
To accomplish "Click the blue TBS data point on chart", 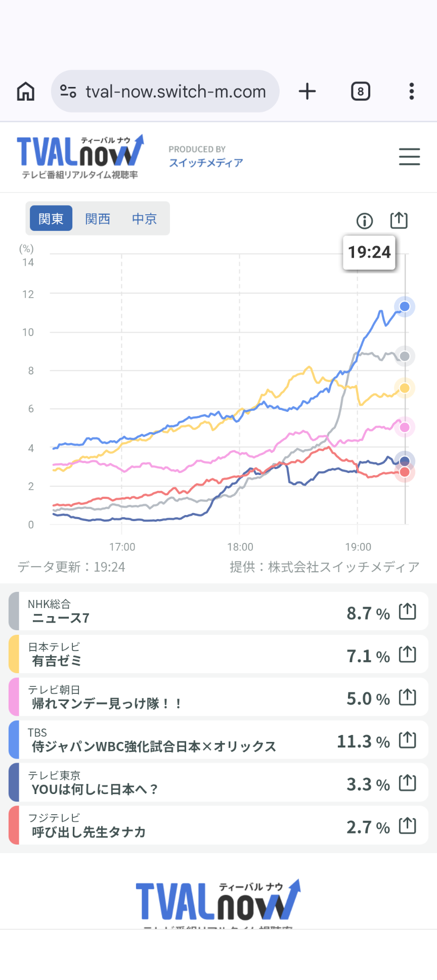I will 405,307.
